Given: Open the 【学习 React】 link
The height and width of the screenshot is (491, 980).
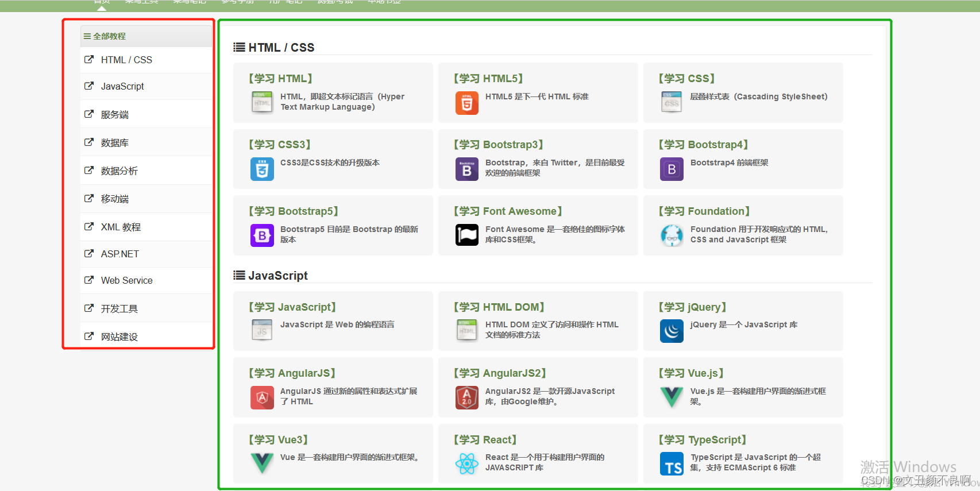Looking at the screenshot, I should (485, 440).
